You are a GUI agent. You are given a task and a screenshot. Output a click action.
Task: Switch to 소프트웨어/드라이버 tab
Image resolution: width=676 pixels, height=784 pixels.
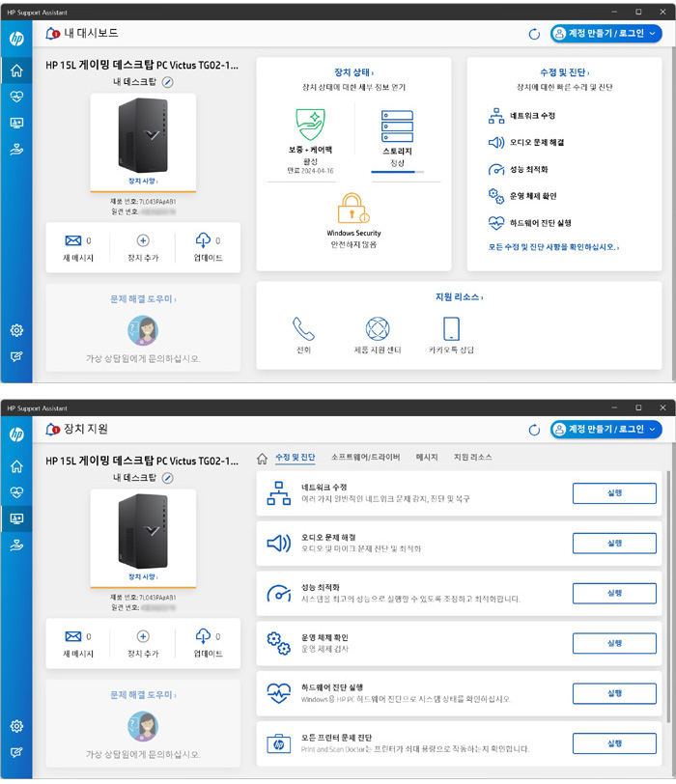(365, 457)
